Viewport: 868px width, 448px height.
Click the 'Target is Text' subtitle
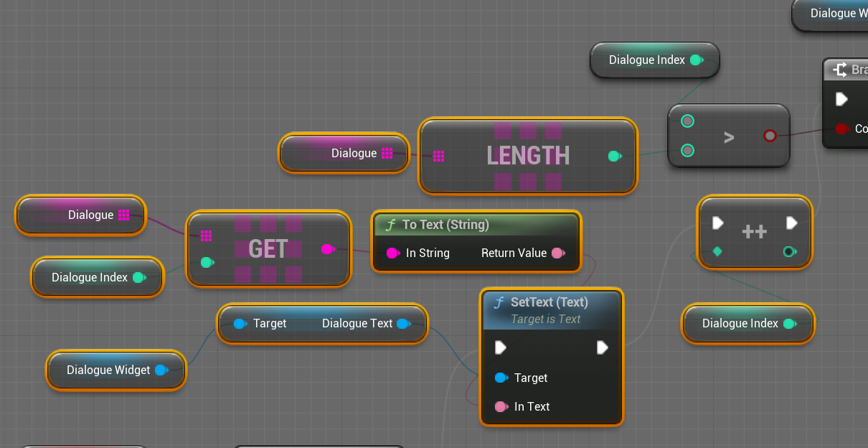[546, 319]
